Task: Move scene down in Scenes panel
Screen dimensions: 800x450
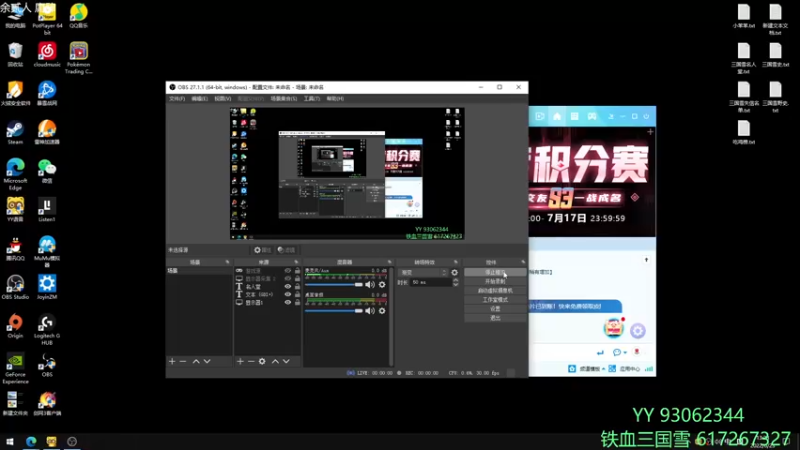Action: click(x=207, y=361)
